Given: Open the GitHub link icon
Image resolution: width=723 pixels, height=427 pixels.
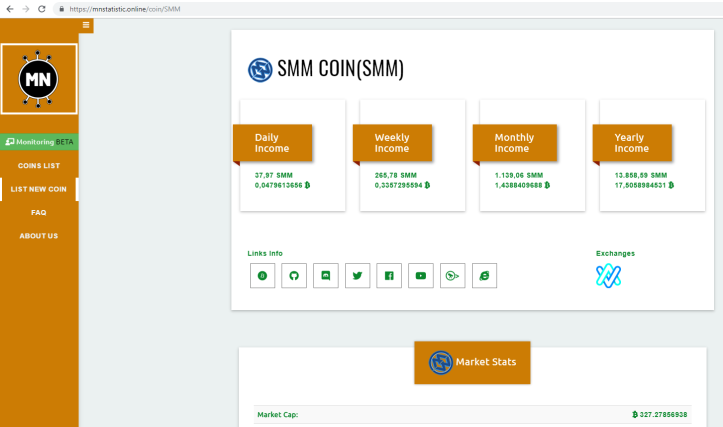Looking at the screenshot, I should (294, 276).
